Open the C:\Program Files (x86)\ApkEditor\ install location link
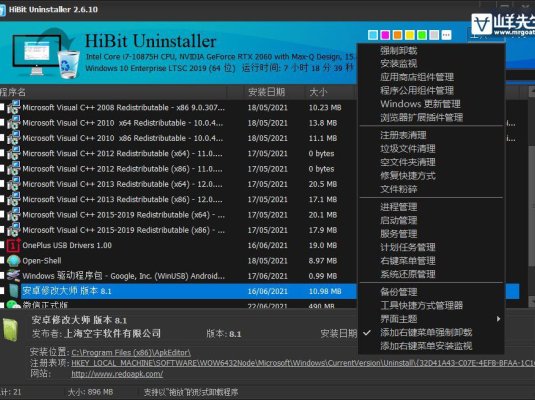 click(131, 353)
